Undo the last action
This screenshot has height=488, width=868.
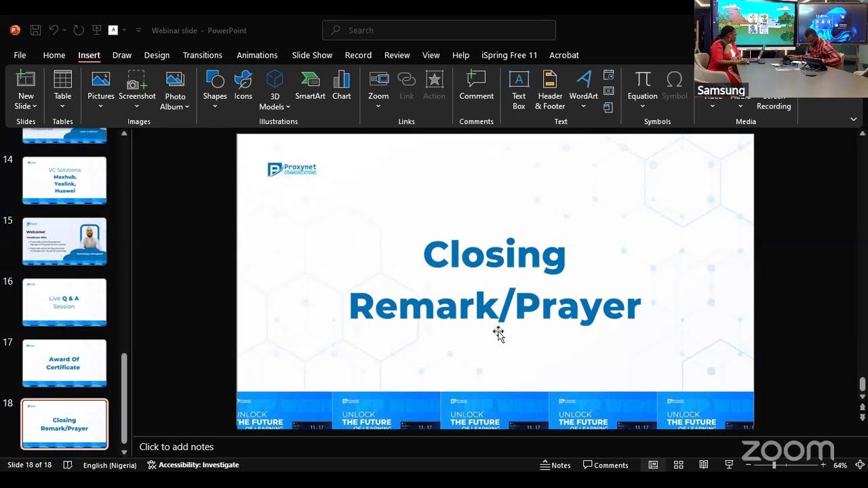coord(54,30)
